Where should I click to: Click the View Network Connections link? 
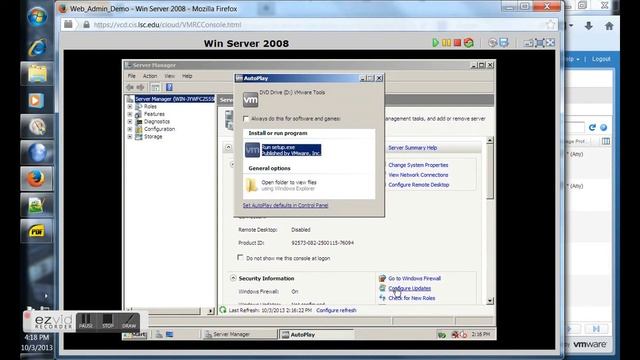[418, 175]
